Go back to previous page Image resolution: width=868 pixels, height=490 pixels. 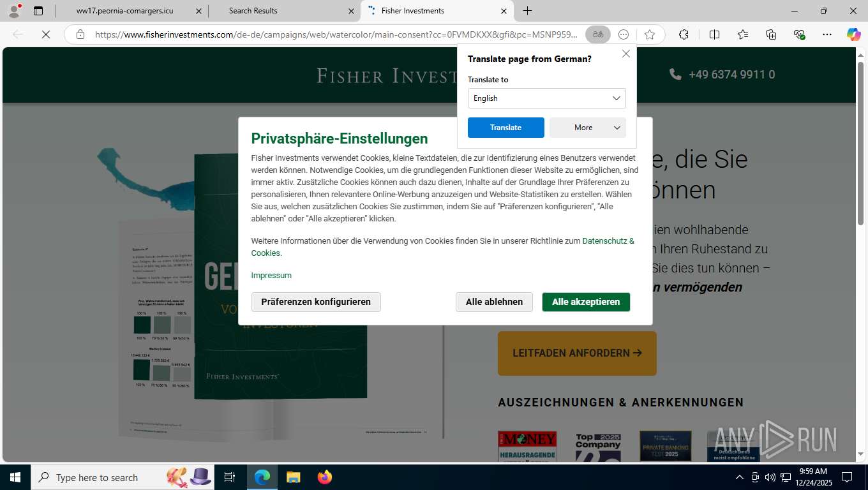click(x=18, y=34)
